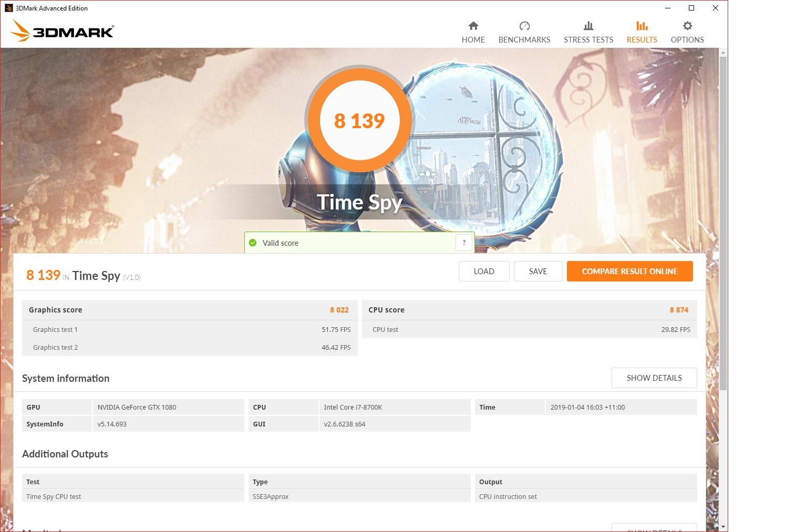Click the GUI version v2.6.6238 s64
This screenshot has width=807, height=532.
(x=395, y=424)
